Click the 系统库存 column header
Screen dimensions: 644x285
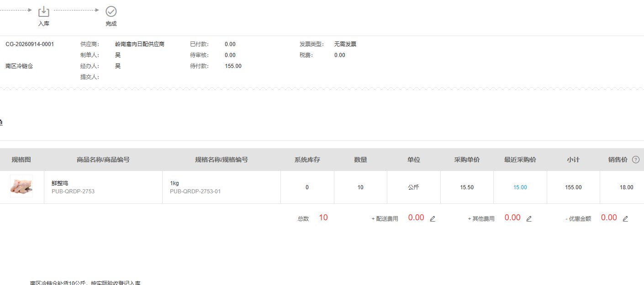click(307, 160)
